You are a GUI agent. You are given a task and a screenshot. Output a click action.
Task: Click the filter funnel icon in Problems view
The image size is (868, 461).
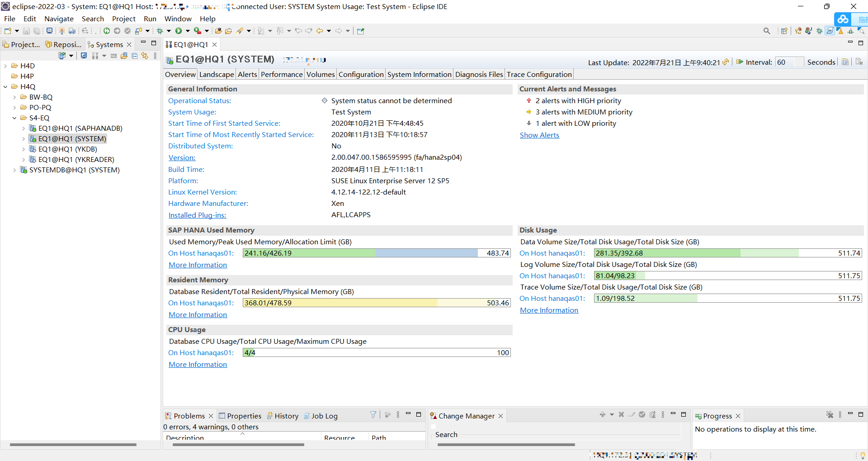coord(373,414)
